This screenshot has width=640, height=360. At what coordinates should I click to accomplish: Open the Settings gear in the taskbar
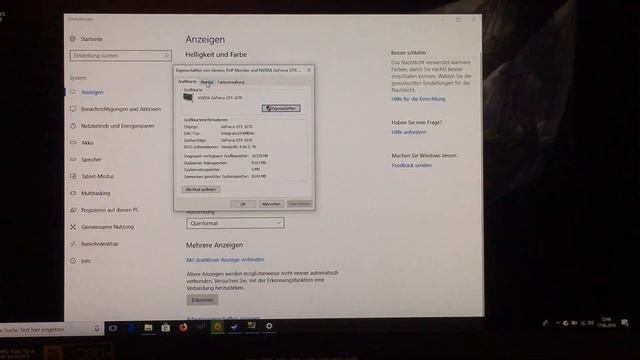click(x=269, y=325)
